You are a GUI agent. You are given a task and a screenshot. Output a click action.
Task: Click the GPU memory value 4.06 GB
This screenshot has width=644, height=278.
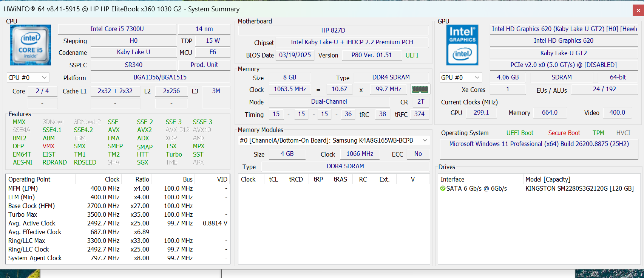coord(508,78)
